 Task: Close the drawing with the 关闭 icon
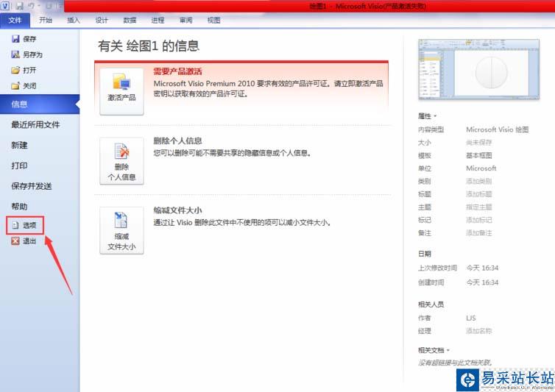click(15, 85)
